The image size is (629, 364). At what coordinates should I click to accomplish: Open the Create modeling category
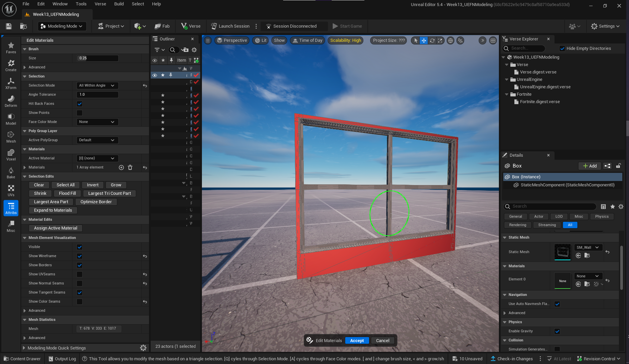click(11, 65)
